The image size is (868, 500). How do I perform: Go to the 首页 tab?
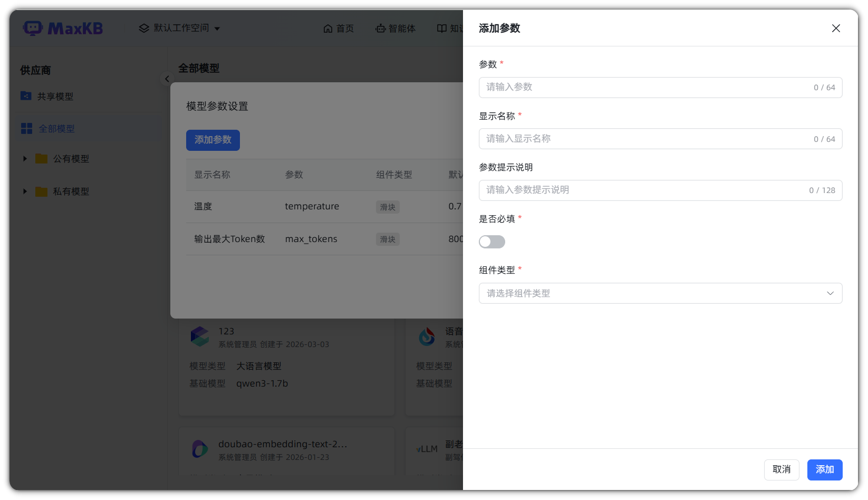tap(339, 28)
